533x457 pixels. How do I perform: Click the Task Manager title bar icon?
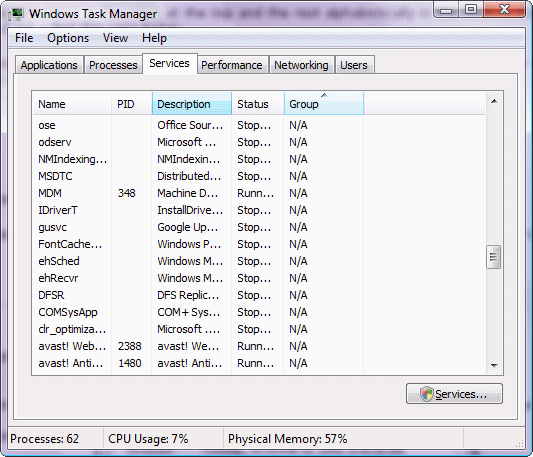point(16,14)
